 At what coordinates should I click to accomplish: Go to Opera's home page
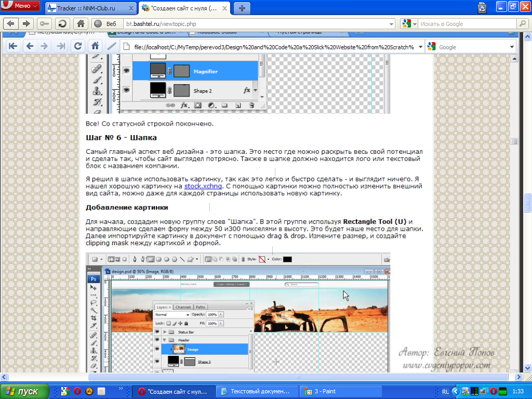[81, 24]
